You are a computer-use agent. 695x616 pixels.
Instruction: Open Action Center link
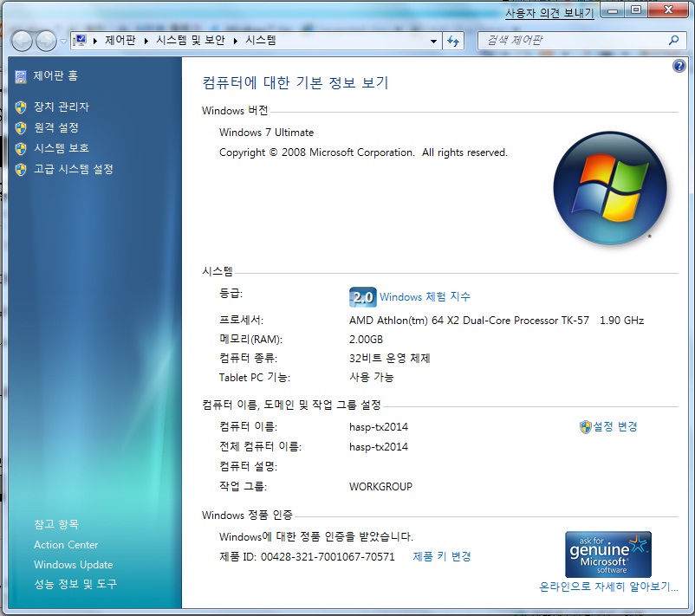[66, 545]
